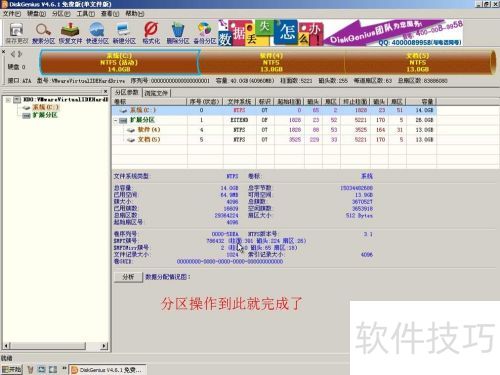Click the 文档(5) drive icon in table
Viewport: 500px width, 375px height.
131,140
